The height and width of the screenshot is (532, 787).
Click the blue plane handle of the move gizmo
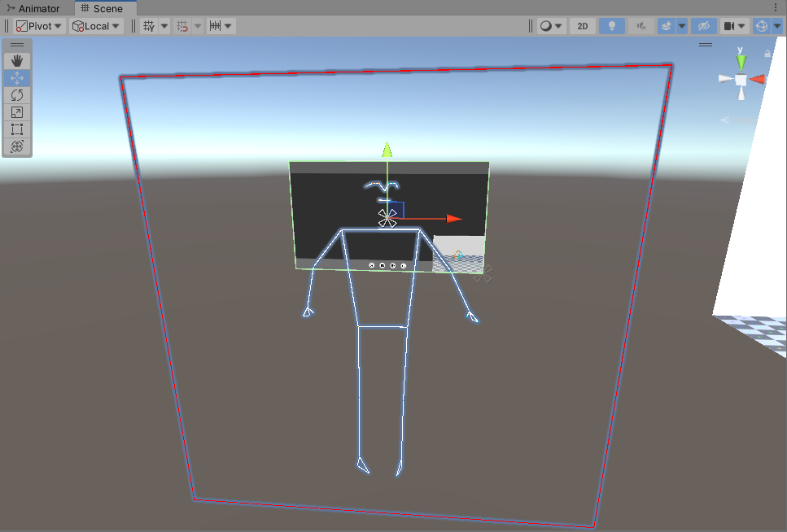[396, 209]
